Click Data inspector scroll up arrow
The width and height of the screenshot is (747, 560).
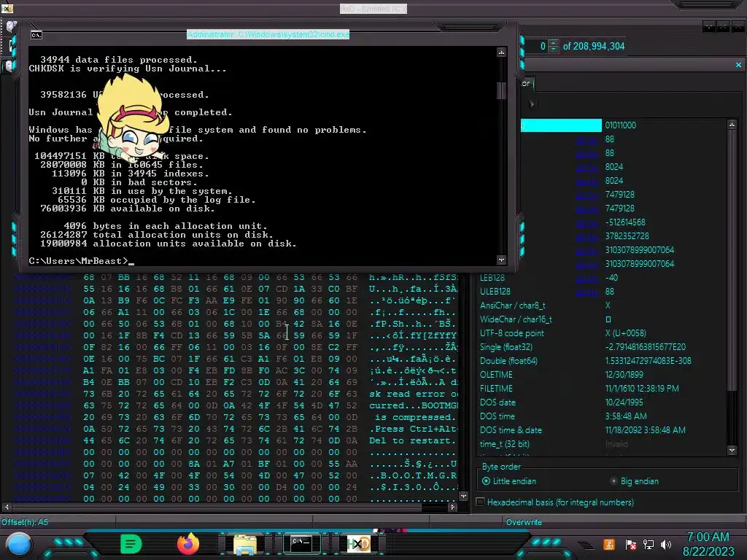(732, 125)
